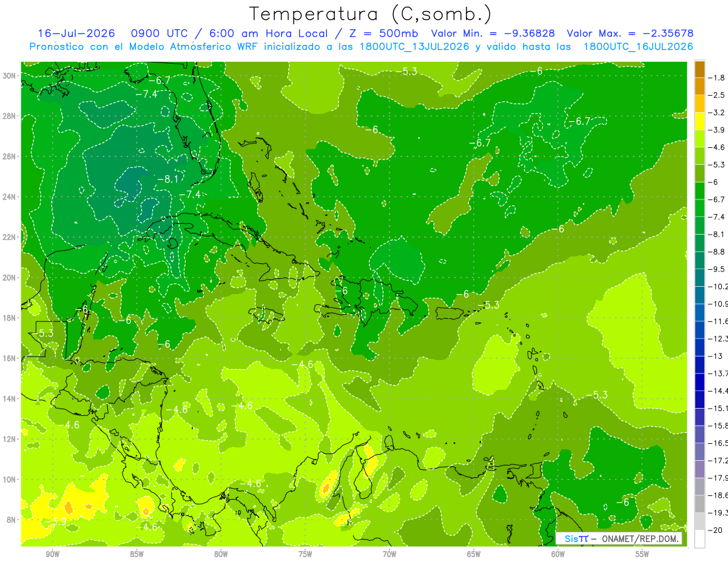This screenshot has width=728, height=562.
Task: Click the '-15.8' label on color legend
Action: 718,426
